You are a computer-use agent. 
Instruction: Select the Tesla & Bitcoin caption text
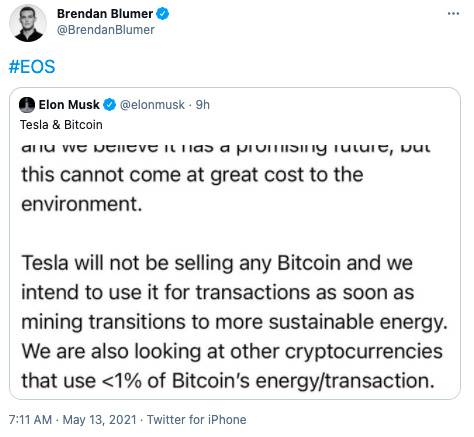point(61,125)
